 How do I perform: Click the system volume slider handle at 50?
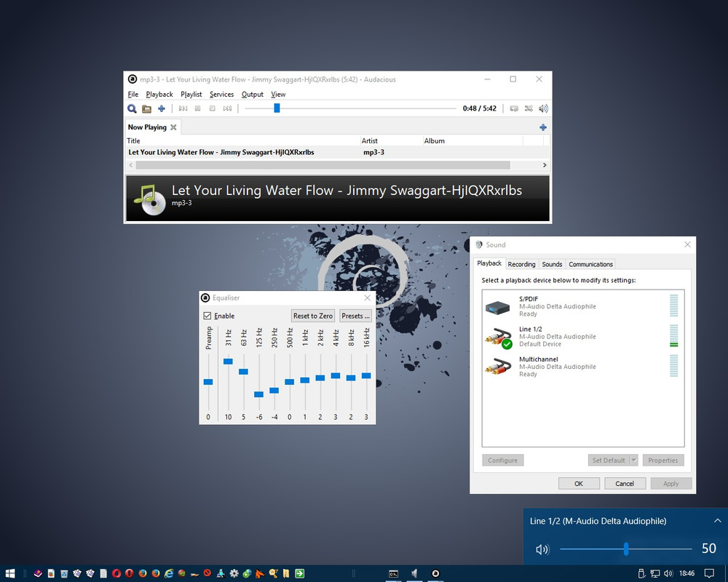click(x=626, y=549)
